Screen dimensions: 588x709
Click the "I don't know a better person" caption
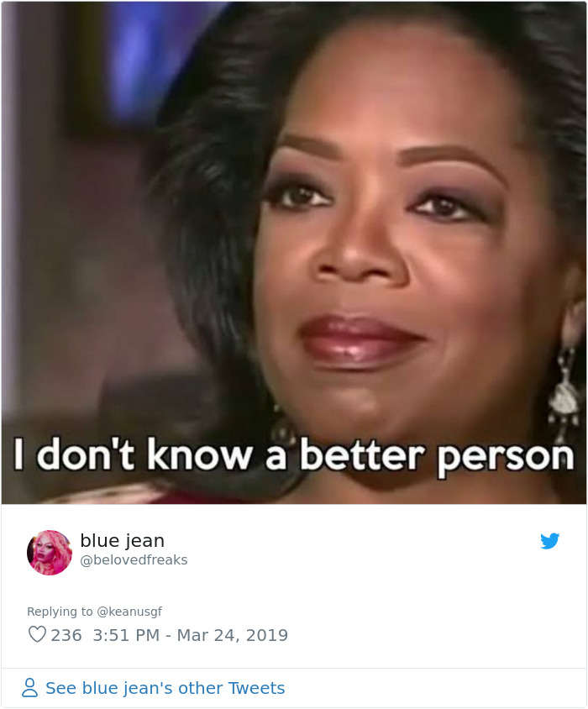tap(294, 454)
